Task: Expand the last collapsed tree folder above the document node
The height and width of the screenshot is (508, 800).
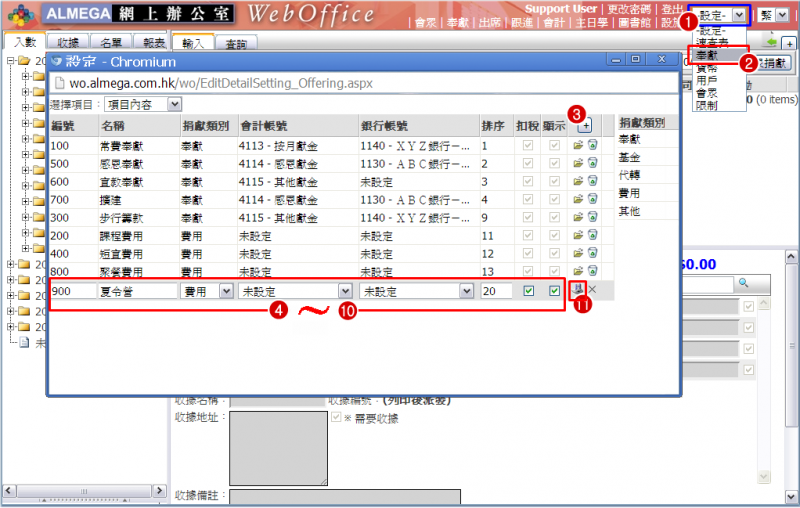Action: click(10, 326)
